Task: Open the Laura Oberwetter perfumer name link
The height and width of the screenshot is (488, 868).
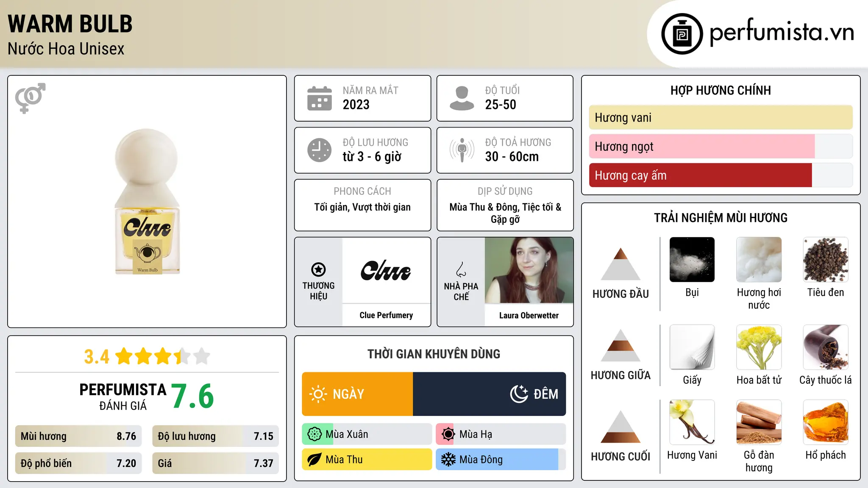Action: tap(529, 315)
